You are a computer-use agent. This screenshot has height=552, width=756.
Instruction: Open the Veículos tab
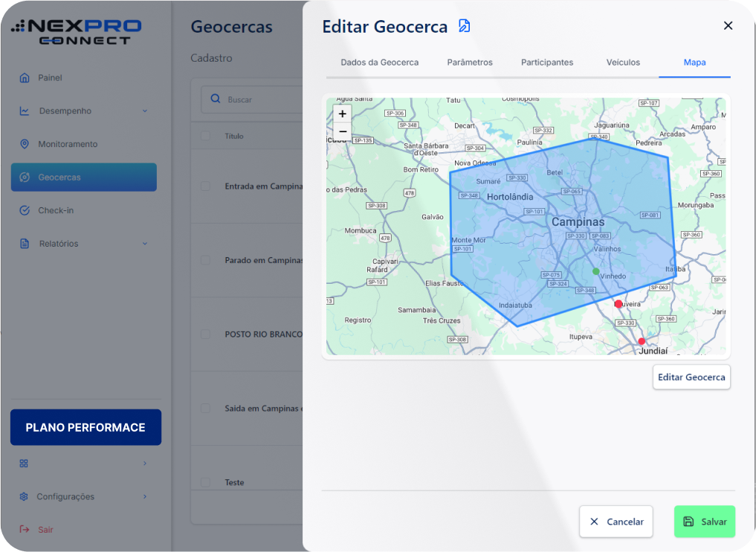coord(622,62)
